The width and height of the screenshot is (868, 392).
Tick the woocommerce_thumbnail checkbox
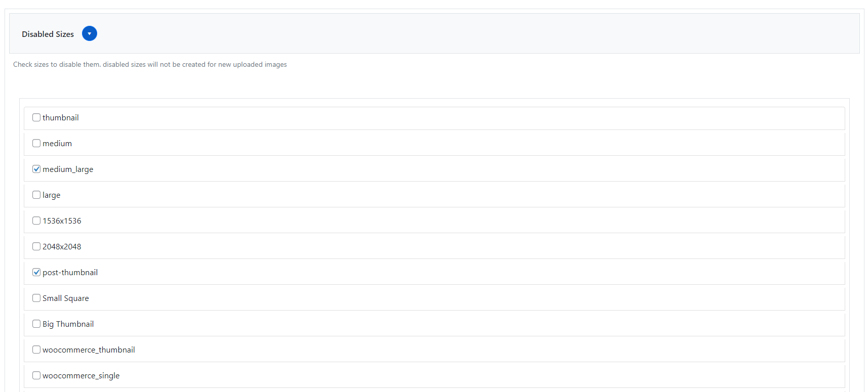36,350
